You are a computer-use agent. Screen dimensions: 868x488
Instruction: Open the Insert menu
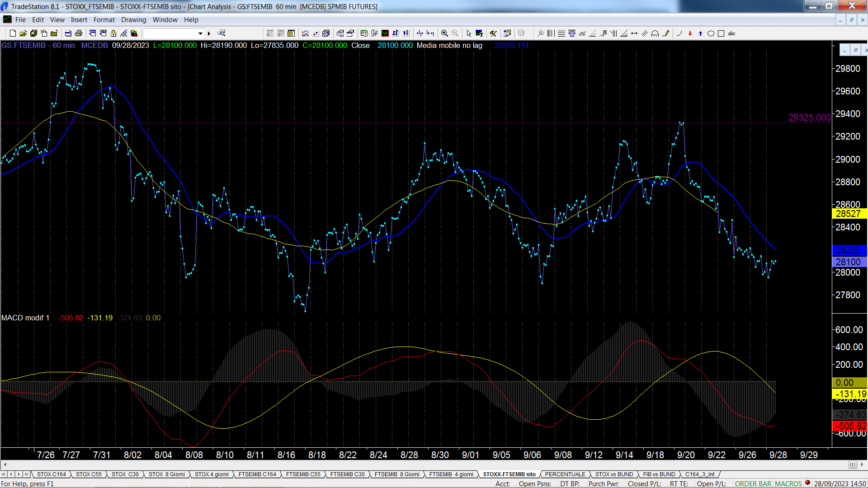click(79, 19)
